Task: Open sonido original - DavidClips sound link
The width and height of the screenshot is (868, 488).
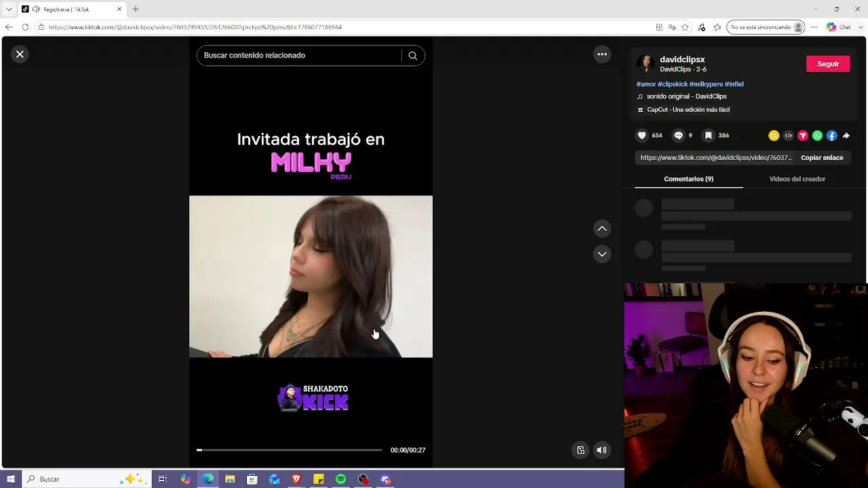Action: click(686, 96)
